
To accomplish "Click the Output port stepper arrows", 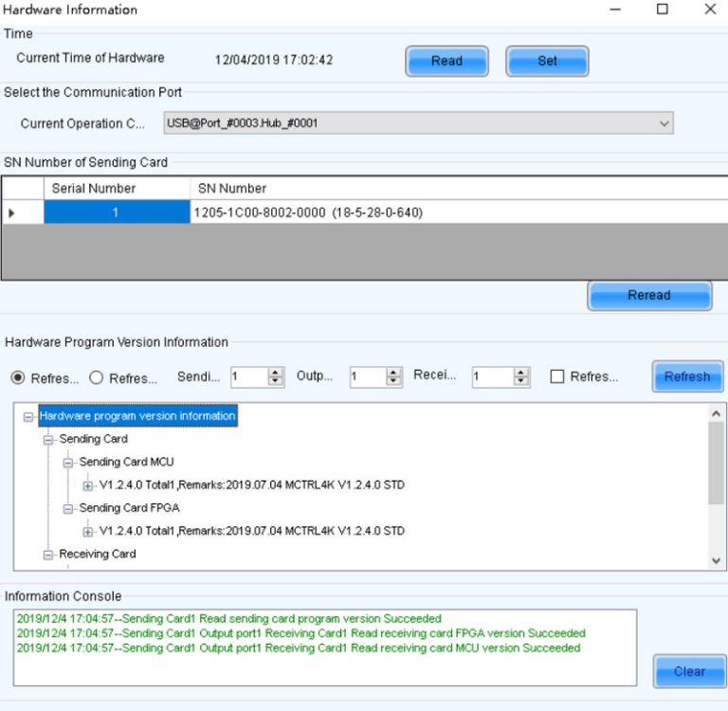I will (394, 377).
